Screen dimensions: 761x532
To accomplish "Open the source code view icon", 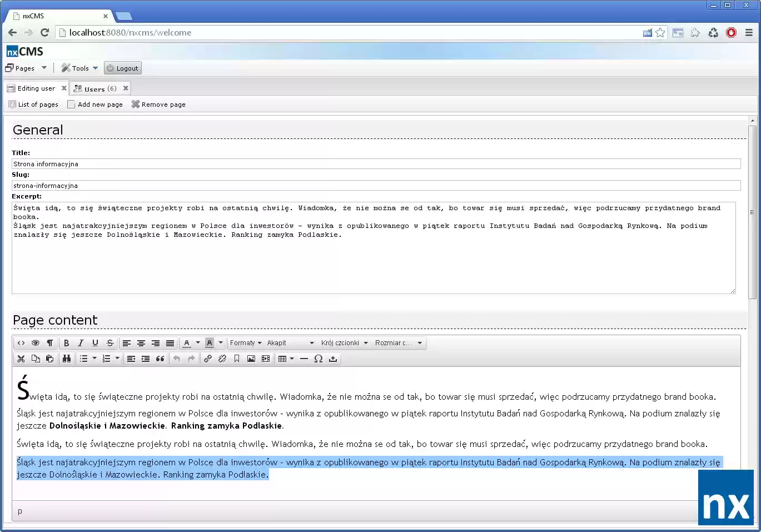I will coord(21,343).
